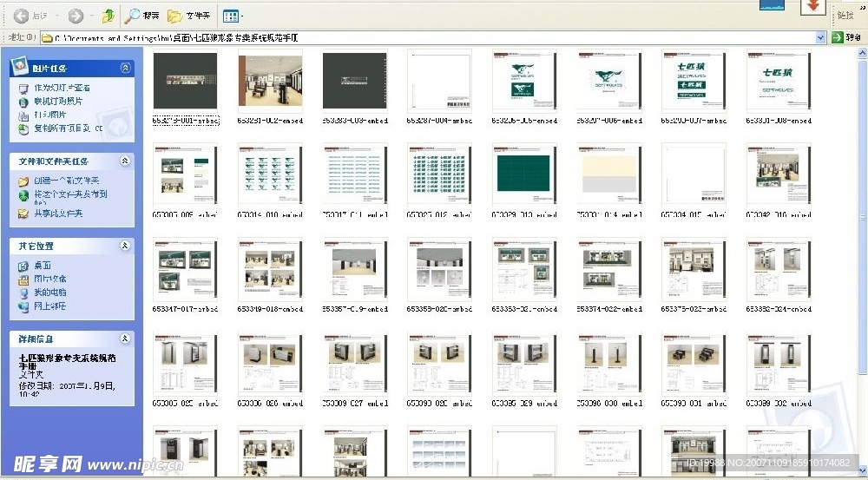868x480 pixels.
Task: Go up one folder level
Action: point(108,16)
